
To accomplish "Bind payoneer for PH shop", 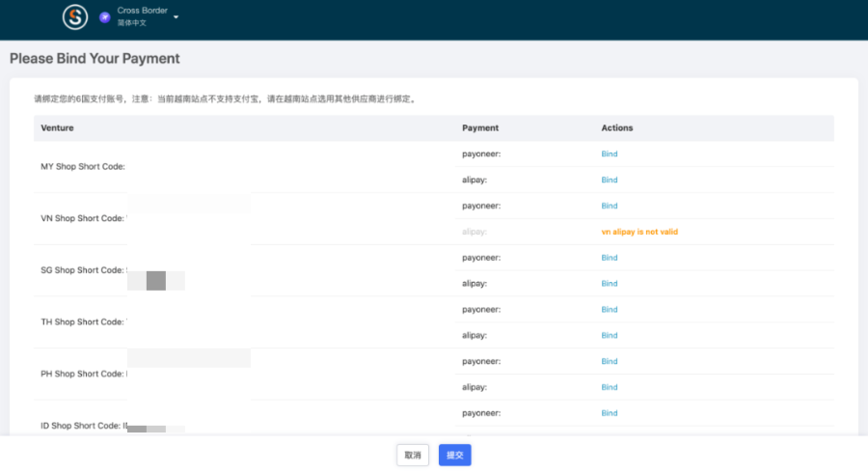I will coord(610,361).
